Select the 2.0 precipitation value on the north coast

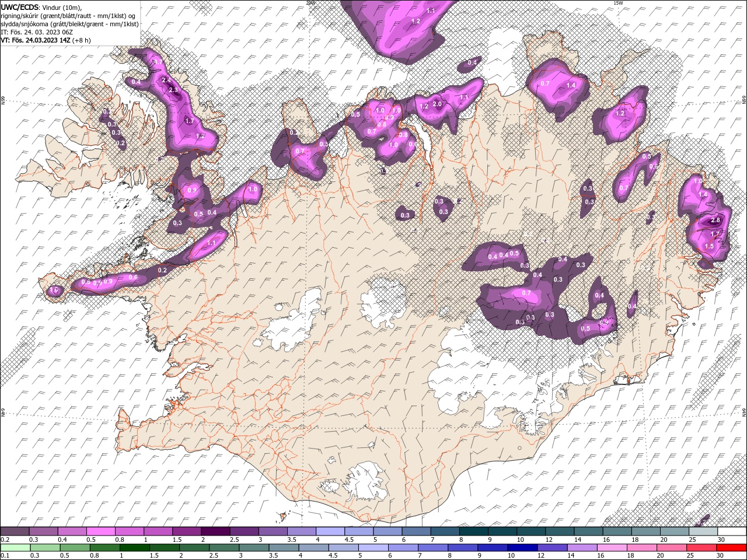click(x=437, y=104)
